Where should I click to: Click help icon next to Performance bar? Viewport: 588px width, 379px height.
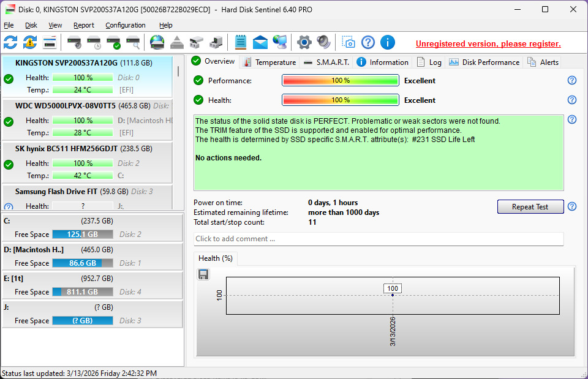[x=572, y=80]
